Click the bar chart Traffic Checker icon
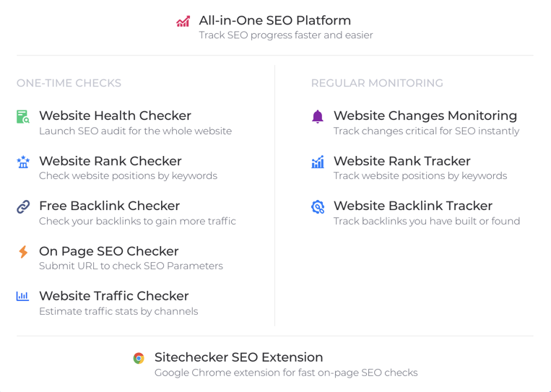Image resolution: width=551 pixels, height=392 pixels. (23, 296)
